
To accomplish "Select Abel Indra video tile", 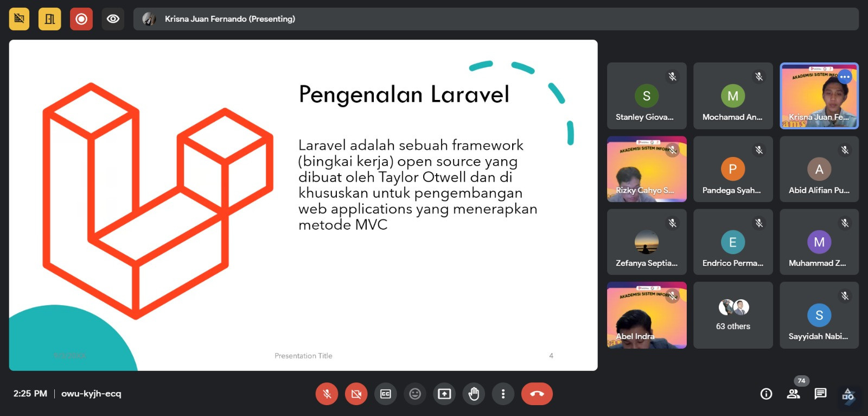I will pos(647,315).
